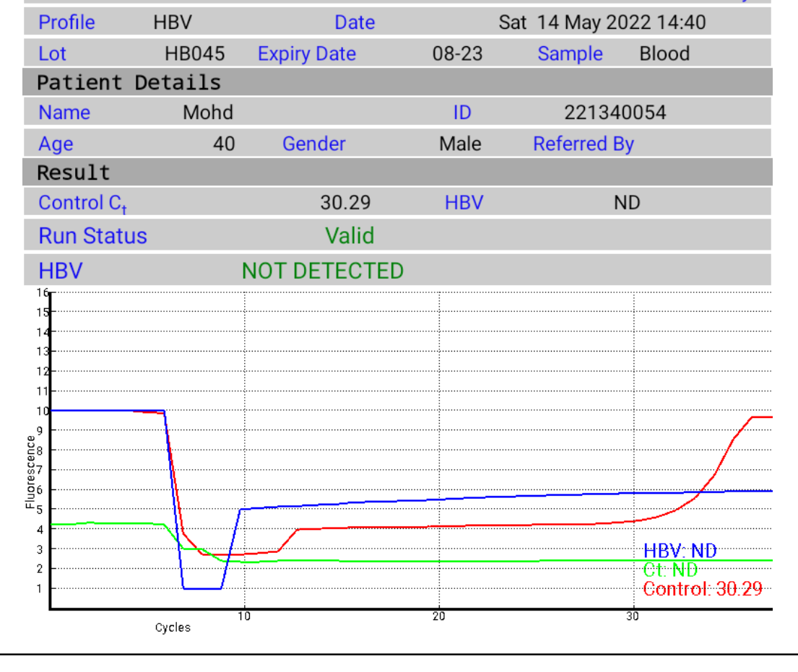
Task: Click the green Ct: ND chart legend
Action: click(670, 570)
